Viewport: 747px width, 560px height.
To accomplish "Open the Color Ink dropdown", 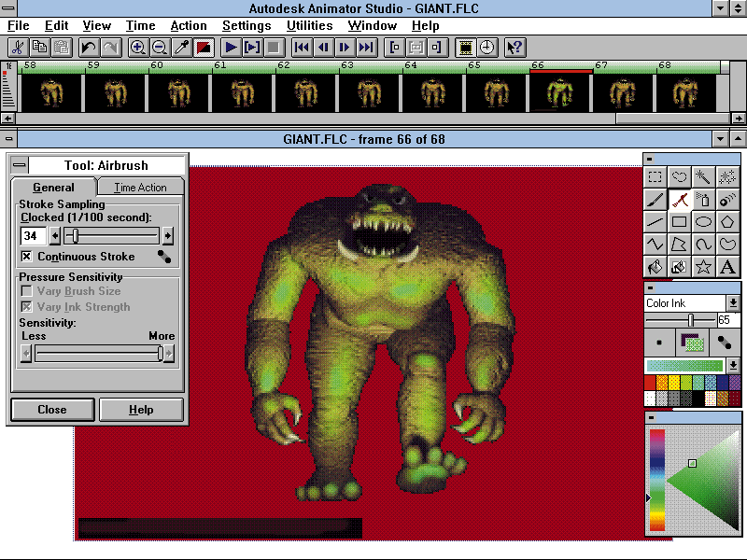I will (733, 303).
